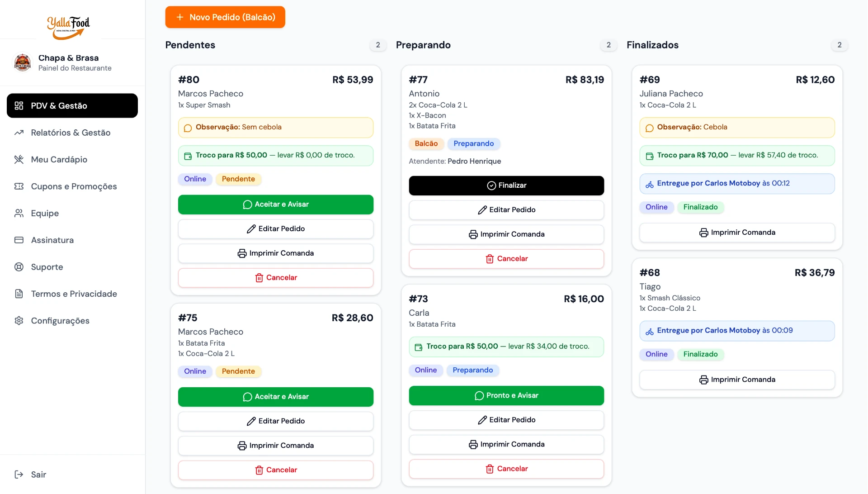Screen dimensions: 868x494
Task: Cancel order #73
Action: pyautogui.click(x=506, y=469)
